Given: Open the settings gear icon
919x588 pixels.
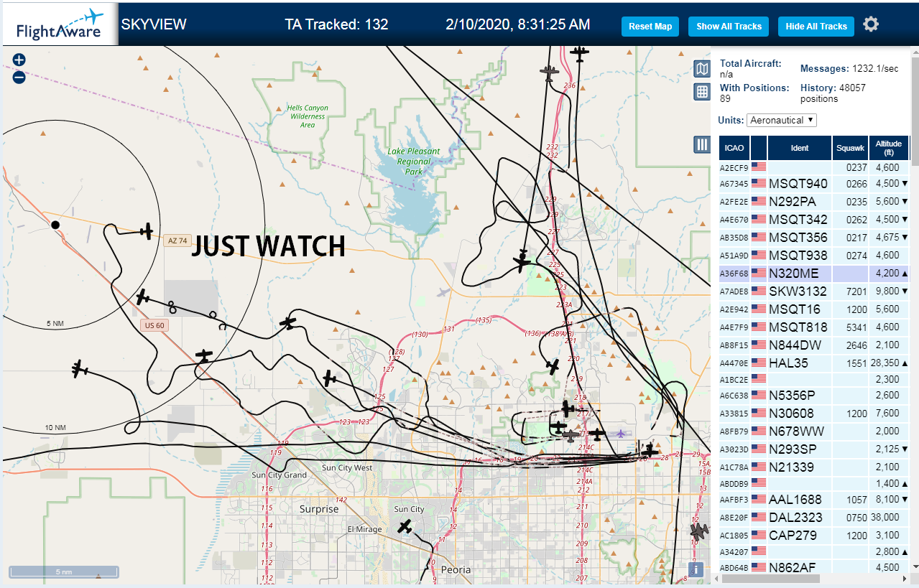Looking at the screenshot, I should tap(871, 25).
